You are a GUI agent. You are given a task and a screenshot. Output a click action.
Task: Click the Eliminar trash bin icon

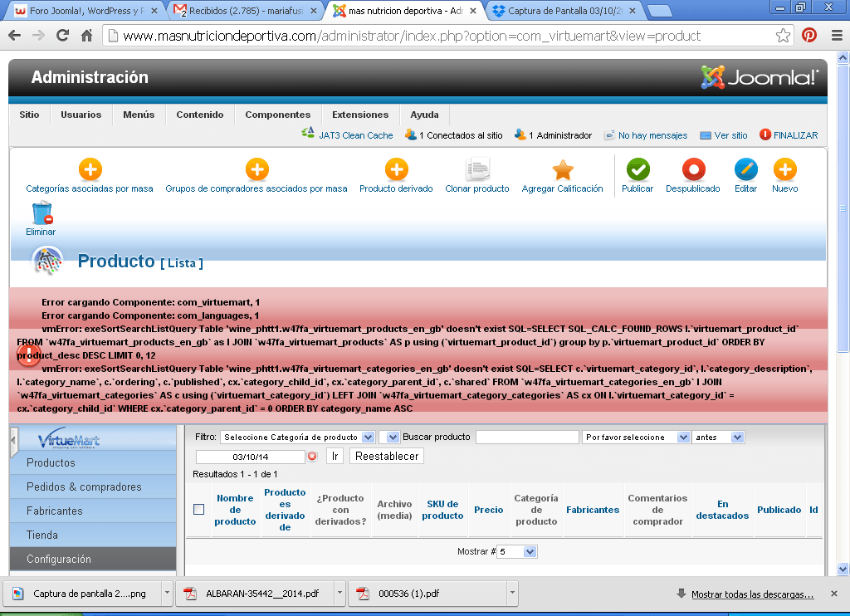[42, 213]
